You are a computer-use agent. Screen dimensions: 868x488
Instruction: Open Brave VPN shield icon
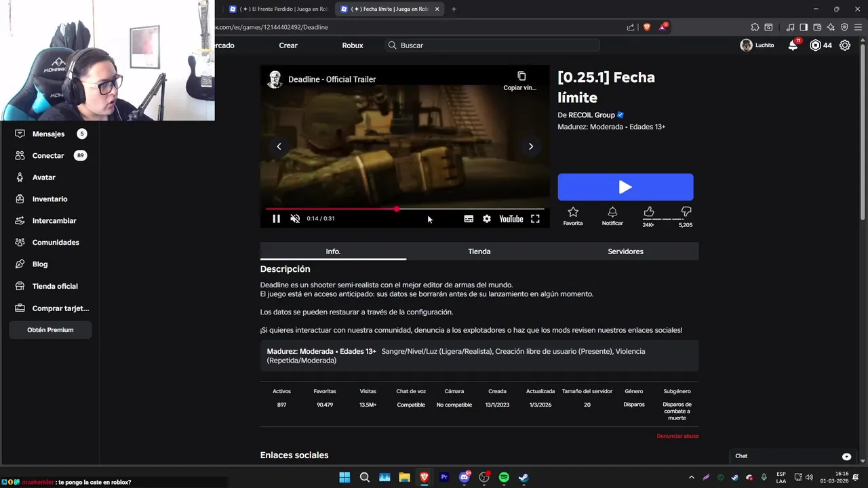[844, 27]
